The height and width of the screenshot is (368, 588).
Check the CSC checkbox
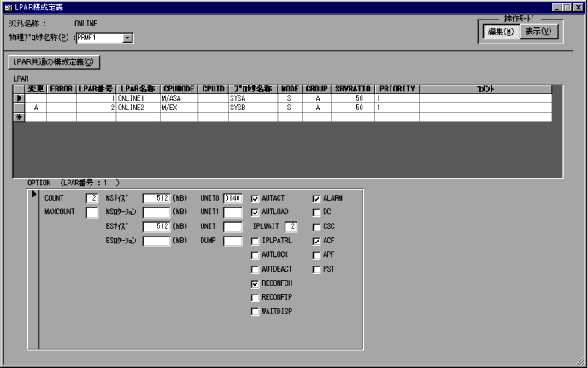[x=316, y=227]
